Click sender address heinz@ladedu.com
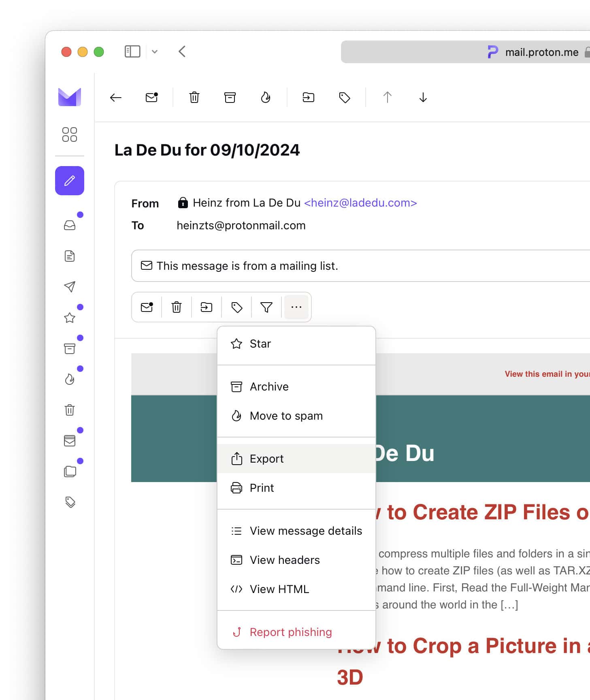Screen dimensions: 590x700 tap(360, 203)
